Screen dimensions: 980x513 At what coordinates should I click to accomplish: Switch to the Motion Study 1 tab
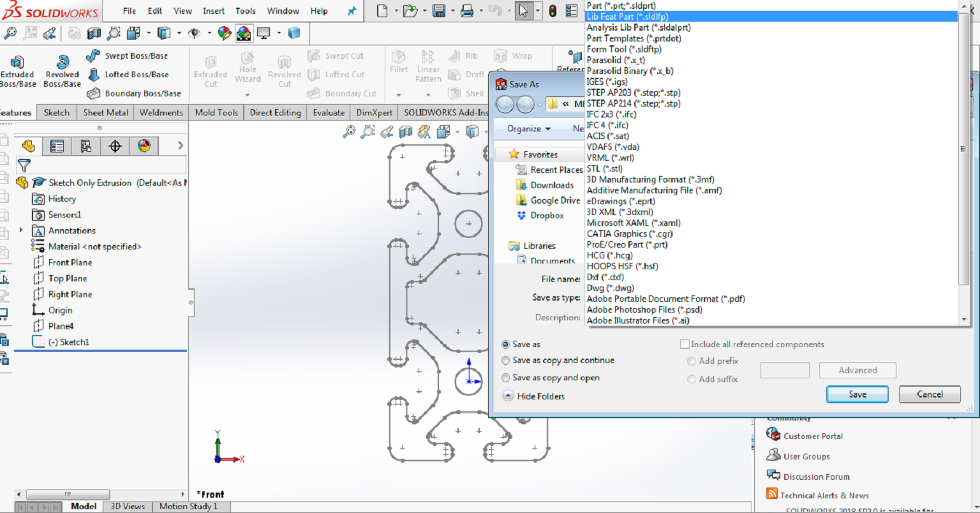[x=188, y=506]
